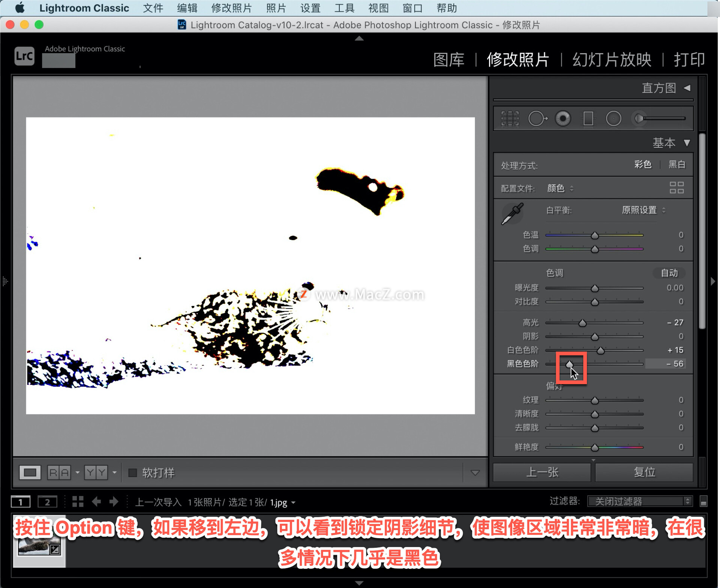Viewport: 720px width, 588px height.
Task: Click the 色温 temperature slider handle
Action: [595, 236]
